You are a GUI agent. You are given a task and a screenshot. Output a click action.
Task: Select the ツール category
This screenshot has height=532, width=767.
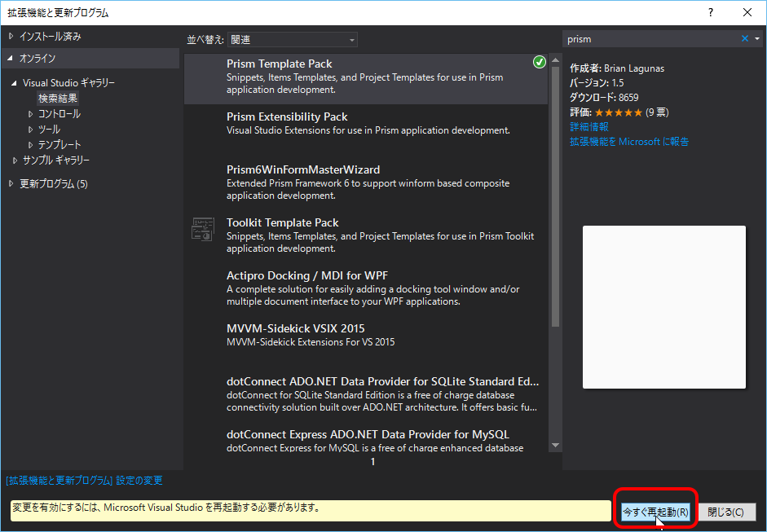[x=49, y=130]
